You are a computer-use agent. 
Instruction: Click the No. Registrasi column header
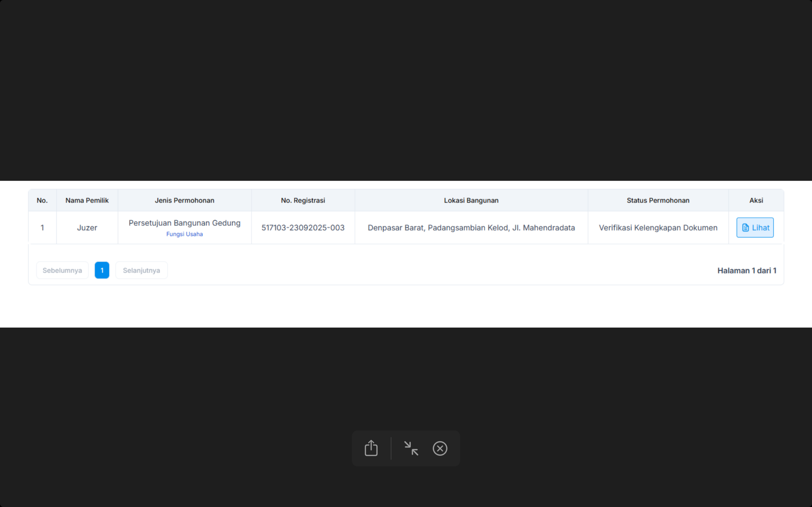(x=303, y=201)
